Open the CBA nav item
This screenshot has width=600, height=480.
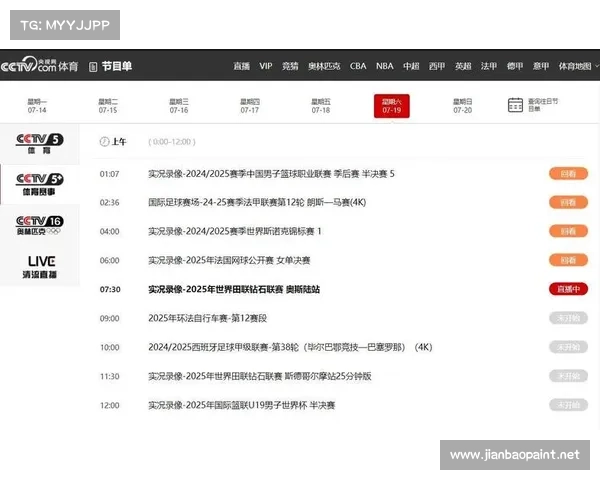click(358, 66)
